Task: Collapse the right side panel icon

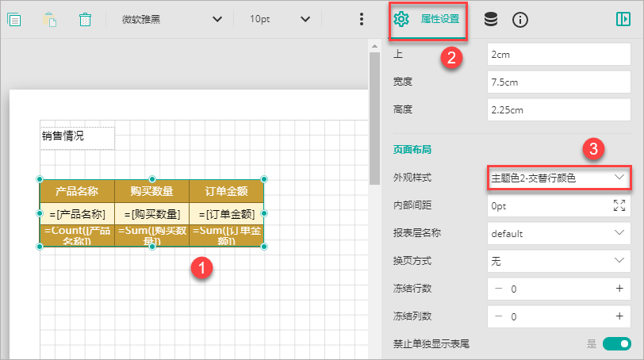Action: coord(623,19)
